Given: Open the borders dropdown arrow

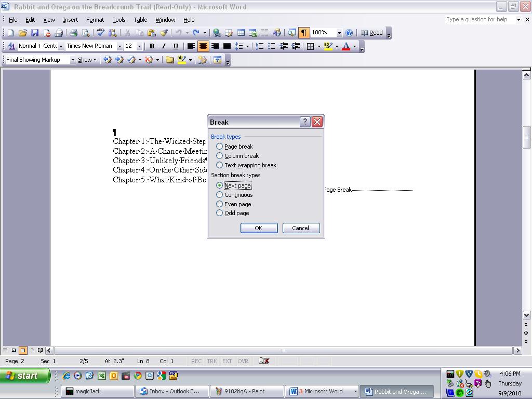Looking at the screenshot, I should [x=319, y=46].
